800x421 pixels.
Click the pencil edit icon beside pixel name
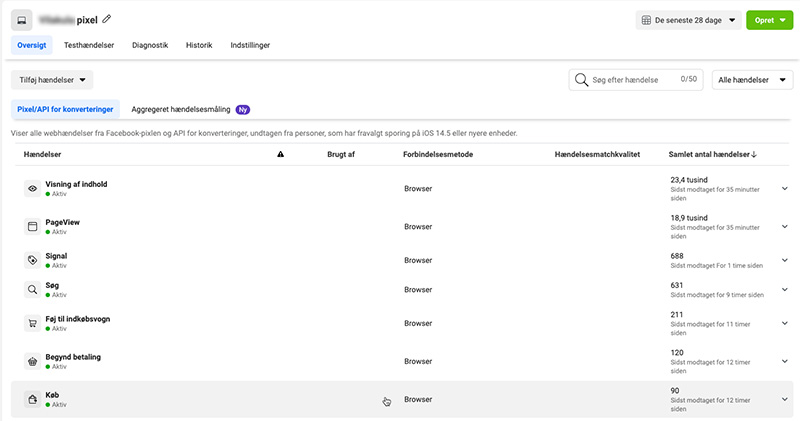tap(107, 19)
